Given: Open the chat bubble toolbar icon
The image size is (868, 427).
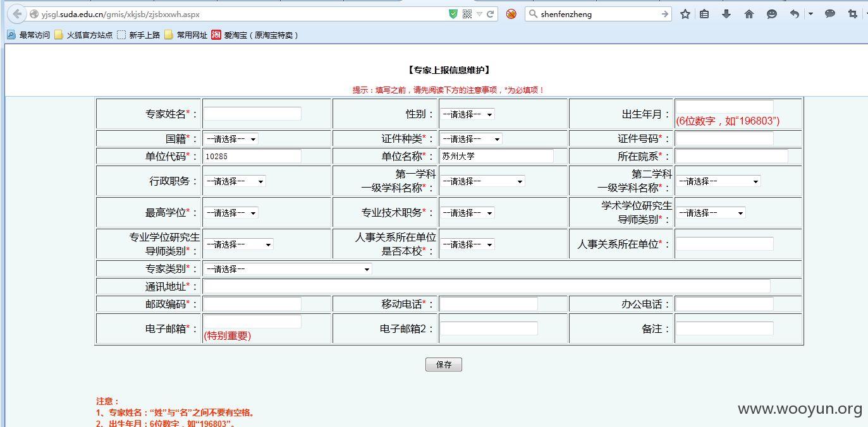Looking at the screenshot, I should [x=830, y=14].
